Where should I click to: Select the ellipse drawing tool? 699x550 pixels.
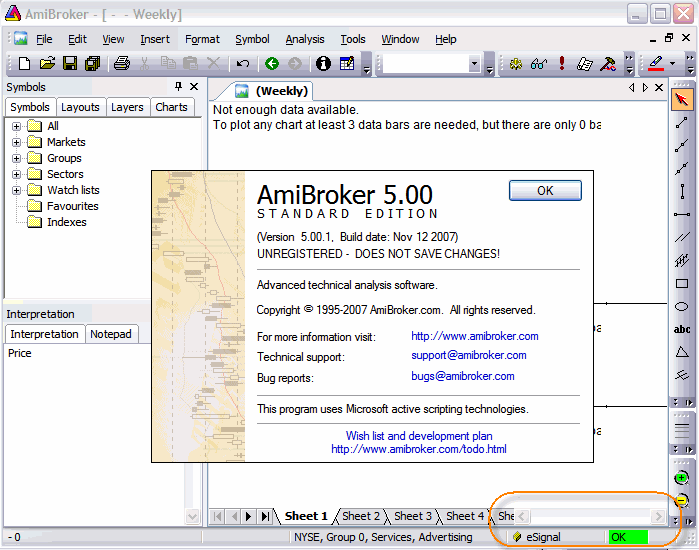[682, 307]
